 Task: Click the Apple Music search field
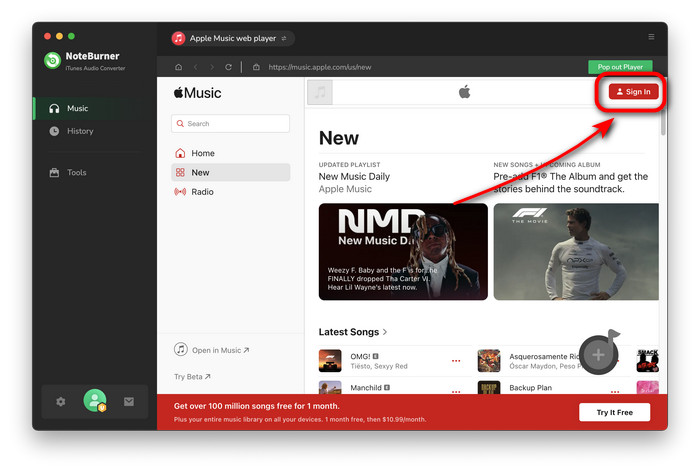pos(230,124)
